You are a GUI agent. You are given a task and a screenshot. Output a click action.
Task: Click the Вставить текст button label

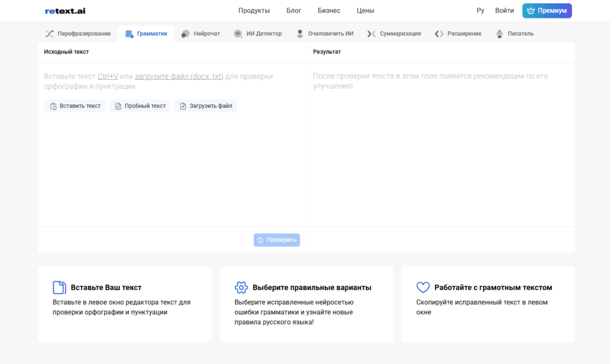point(80,106)
